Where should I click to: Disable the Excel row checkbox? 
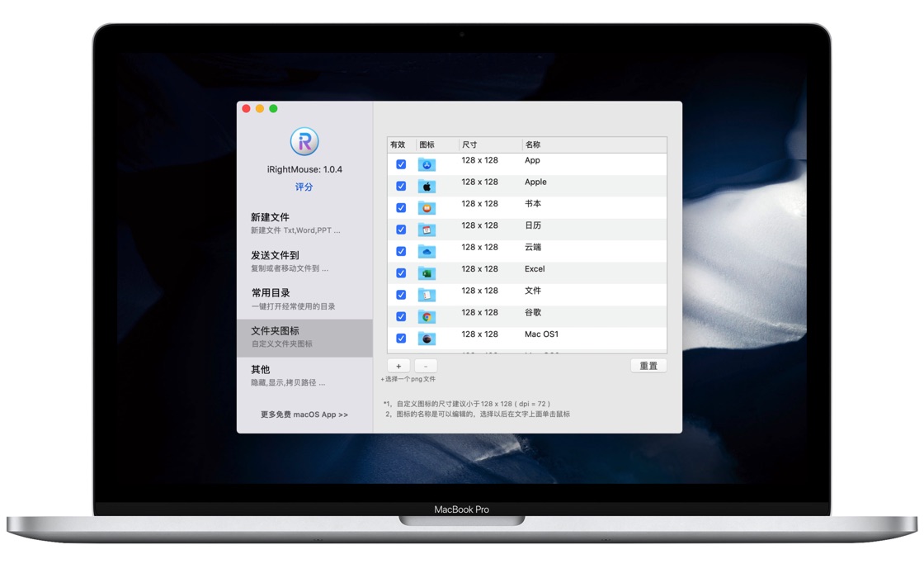click(401, 273)
